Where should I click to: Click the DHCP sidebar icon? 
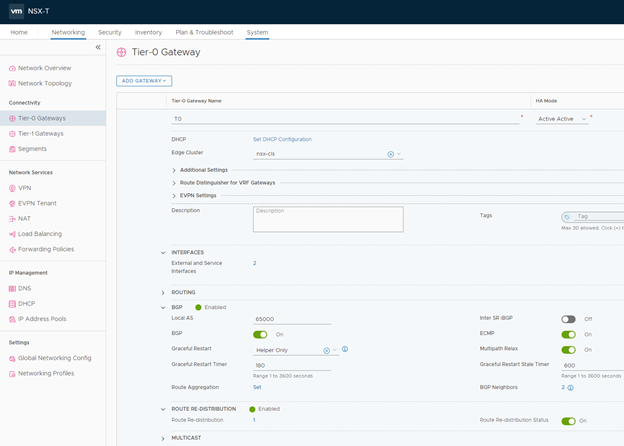pos(12,304)
